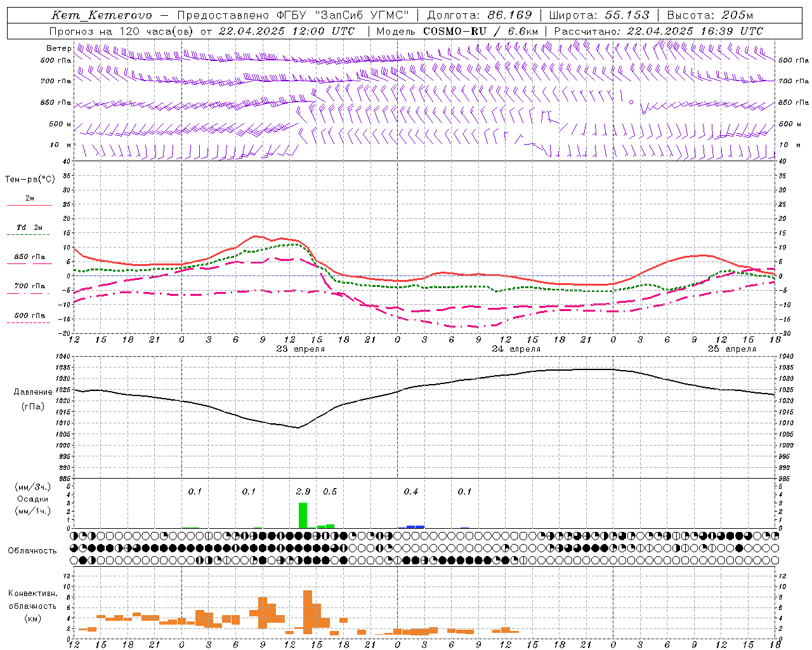Click the (гПа) unit under Давление

(x=33, y=407)
